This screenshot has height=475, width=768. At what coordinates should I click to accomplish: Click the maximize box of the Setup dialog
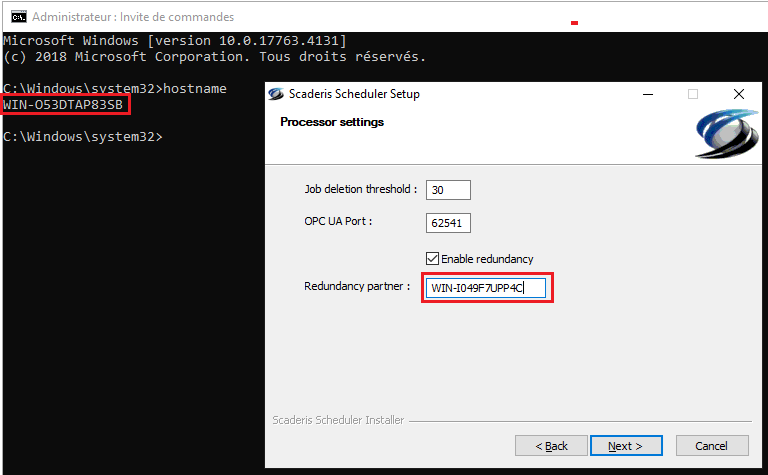[692, 94]
